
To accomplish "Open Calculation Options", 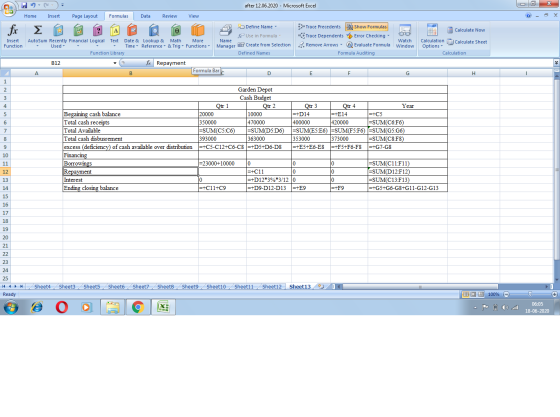I will 432,36.
